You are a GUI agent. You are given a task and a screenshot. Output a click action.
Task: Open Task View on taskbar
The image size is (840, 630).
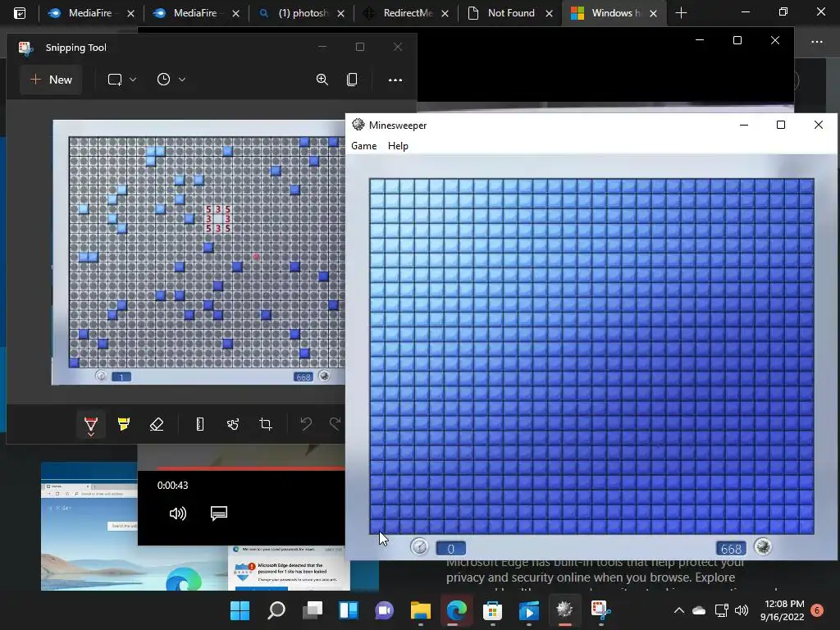(313, 610)
